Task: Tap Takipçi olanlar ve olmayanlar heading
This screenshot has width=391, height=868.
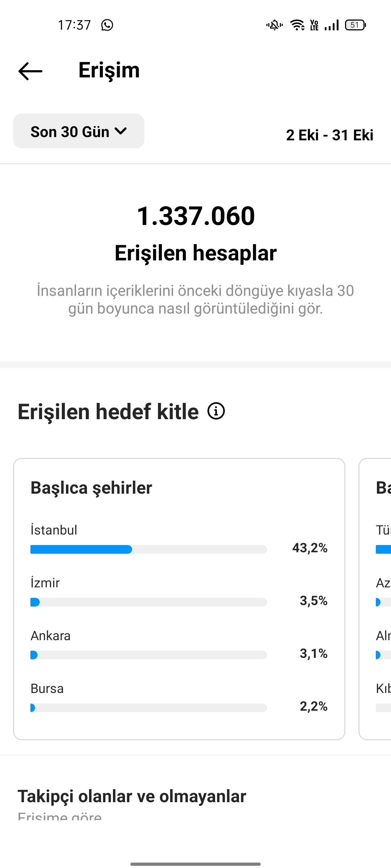Action: pyautogui.click(x=132, y=796)
